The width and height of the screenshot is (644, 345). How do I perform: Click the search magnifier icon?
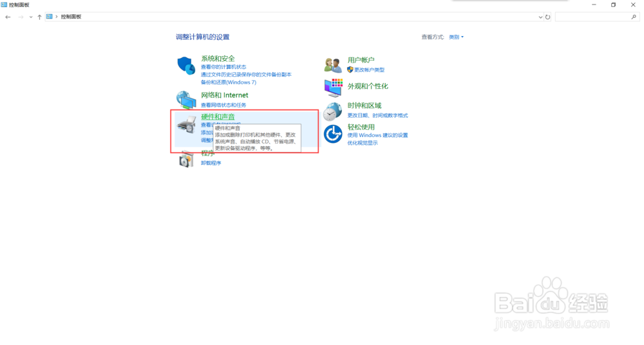tap(634, 17)
